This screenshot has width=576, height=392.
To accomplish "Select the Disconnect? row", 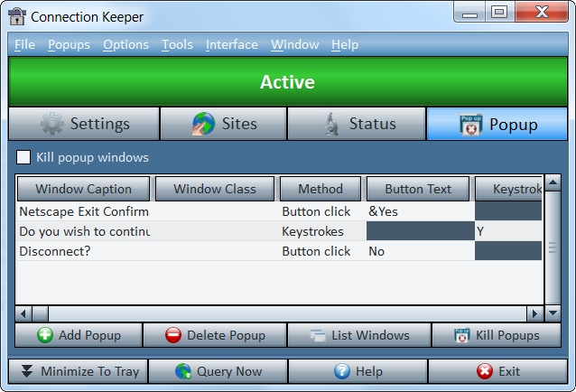I will (x=280, y=251).
